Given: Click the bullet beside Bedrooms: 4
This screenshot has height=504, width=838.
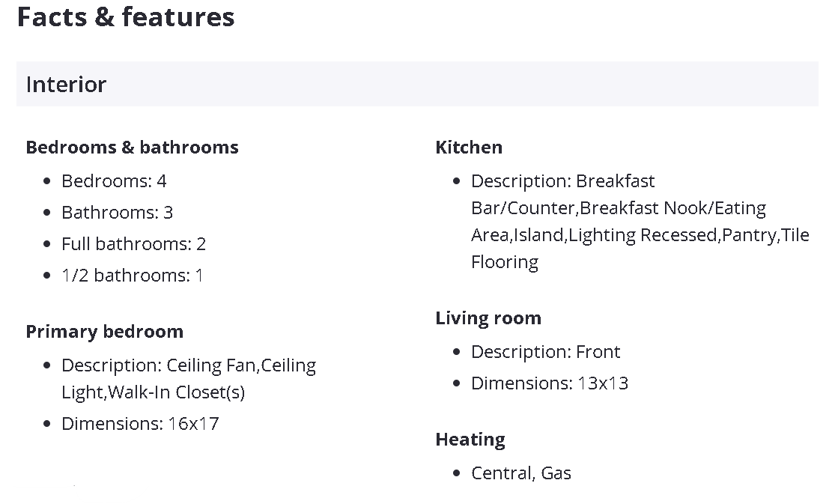Looking at the screenshot, I should pyautogui.click(x=47, y=182).
